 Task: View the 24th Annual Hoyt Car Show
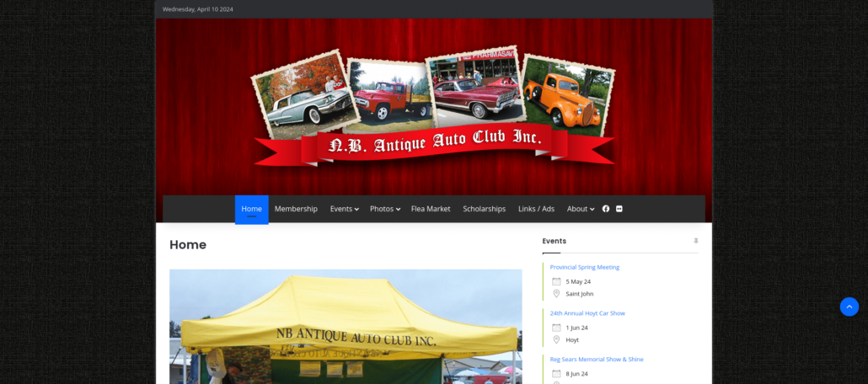tap(587, 313)
